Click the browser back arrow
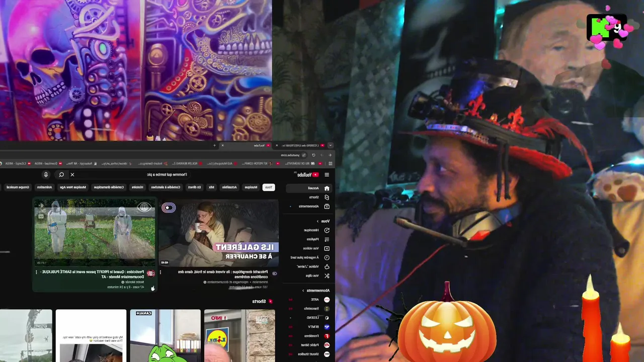Image resolution: width=644 pixels, height=362 pixels. click(330, 155)
